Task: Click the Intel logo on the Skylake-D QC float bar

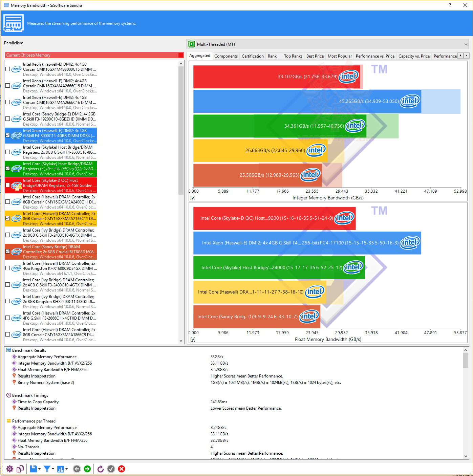Action: pos(344,218)
